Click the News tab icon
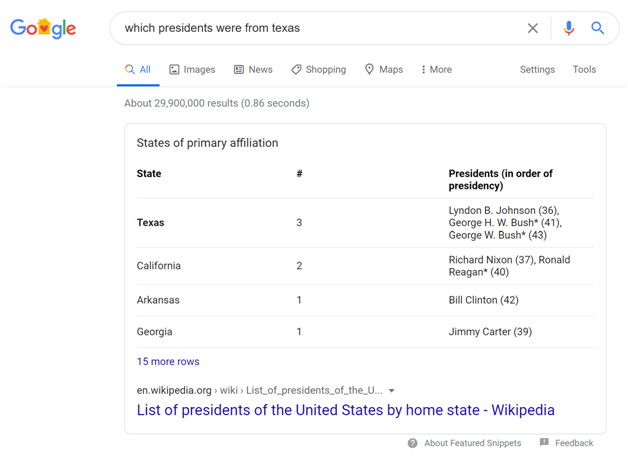 [x=239, y=70]
